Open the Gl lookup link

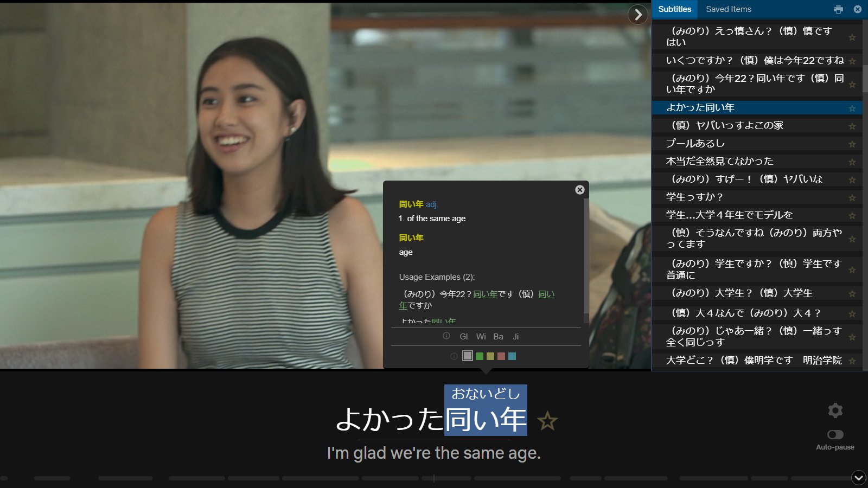pos(464,337)
